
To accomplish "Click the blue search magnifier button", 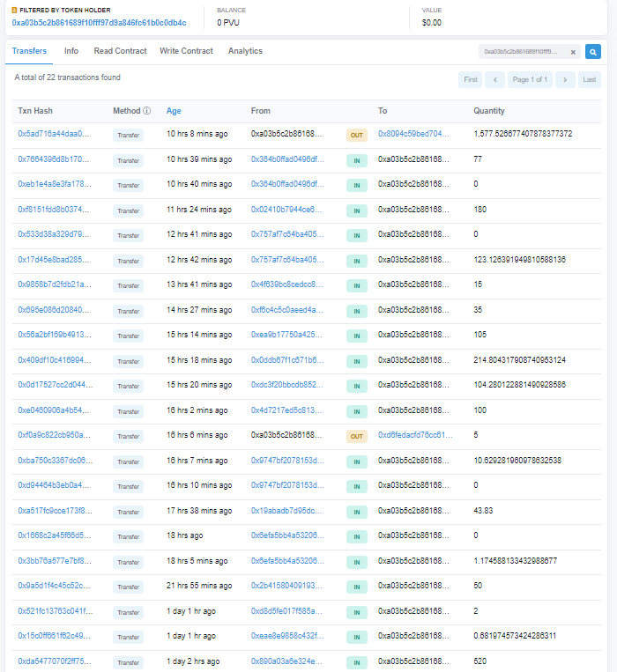I will [x=593, y=52].
